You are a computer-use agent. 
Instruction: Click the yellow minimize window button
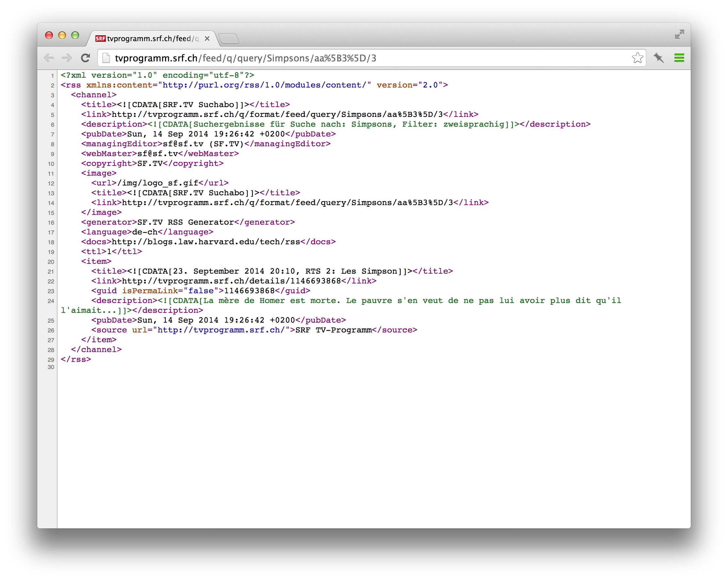tap(62, 35)
